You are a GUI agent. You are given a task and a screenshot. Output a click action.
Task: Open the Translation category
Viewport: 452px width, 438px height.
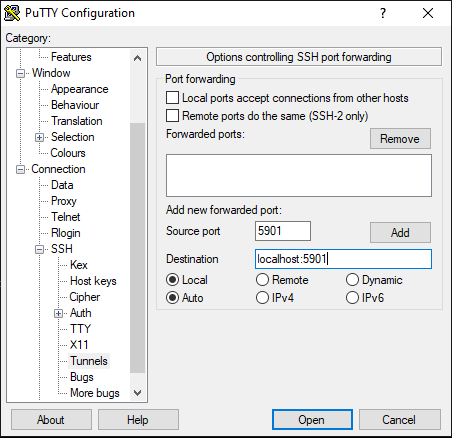pos(77,121)
